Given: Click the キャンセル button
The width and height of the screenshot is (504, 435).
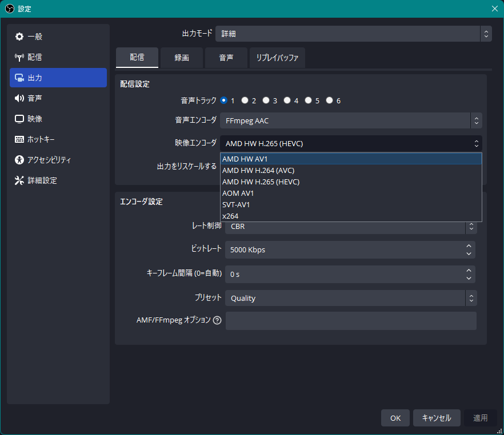Looking at the screenshot, I should pos(437,418).
